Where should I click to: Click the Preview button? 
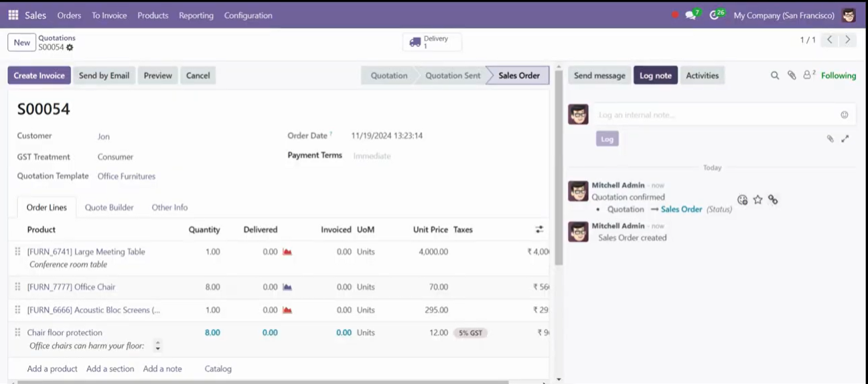coord(158,76)
